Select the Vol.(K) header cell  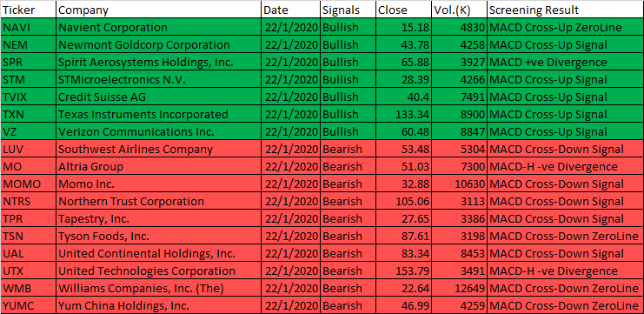point(459,10)
